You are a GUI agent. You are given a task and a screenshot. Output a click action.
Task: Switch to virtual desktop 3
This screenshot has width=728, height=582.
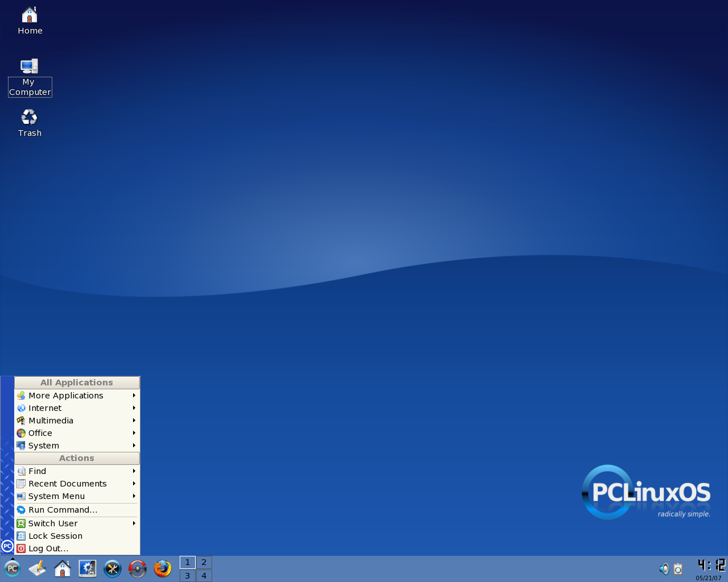pyautogui.click(x=188, y=575)
